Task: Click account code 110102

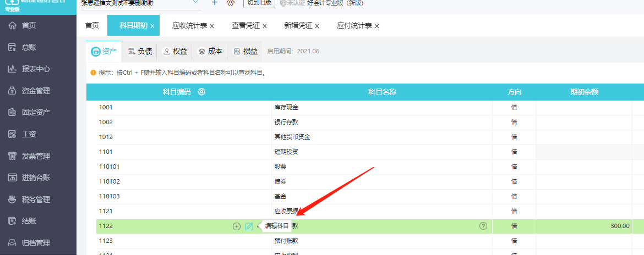Action: (x=109, y=181)
